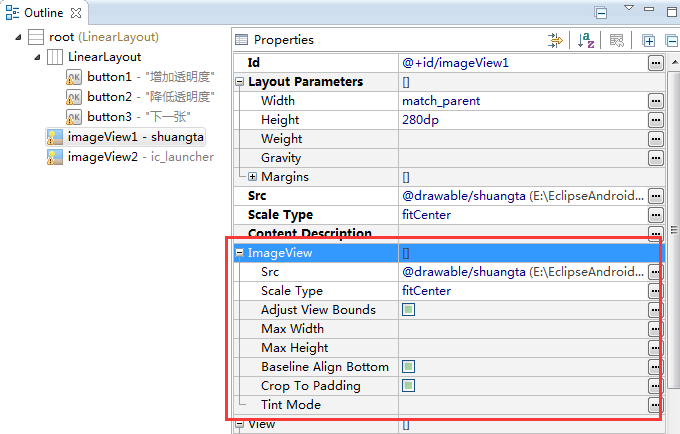Open the ellipsis editor for Id
The height and width of the screenshot is (434, 680).
click(x=656, y=63)
